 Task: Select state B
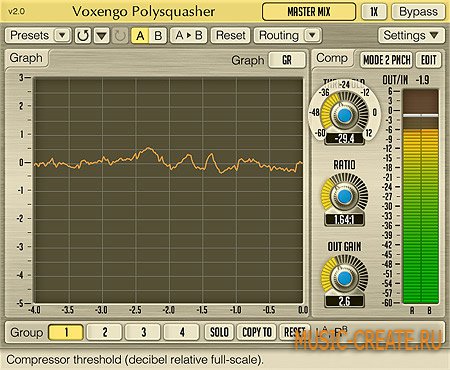click(x=158, y=35)
